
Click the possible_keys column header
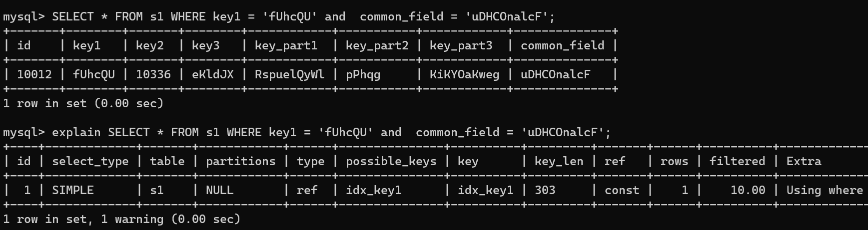point(391,162)
